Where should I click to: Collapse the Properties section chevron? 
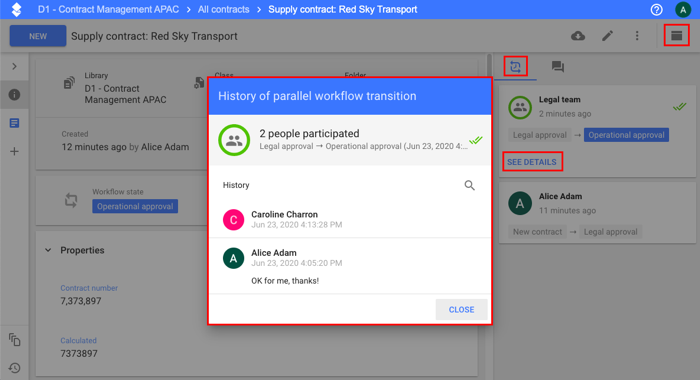point(48,250)
